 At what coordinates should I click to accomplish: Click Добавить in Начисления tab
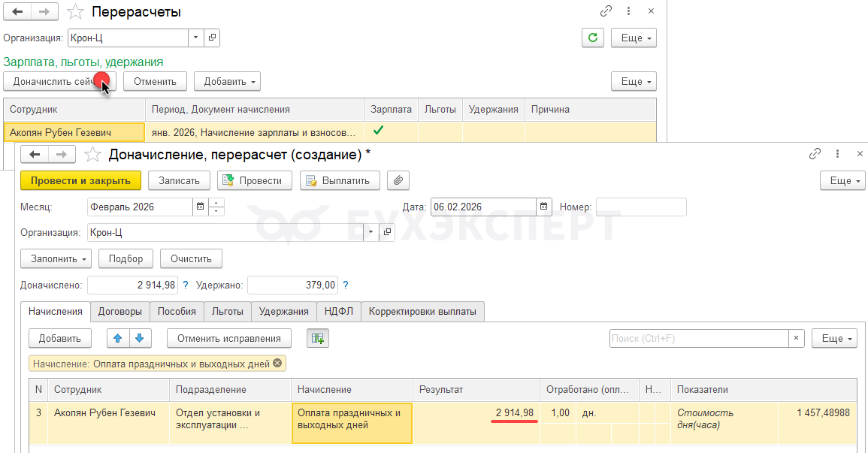coord(60,339)
